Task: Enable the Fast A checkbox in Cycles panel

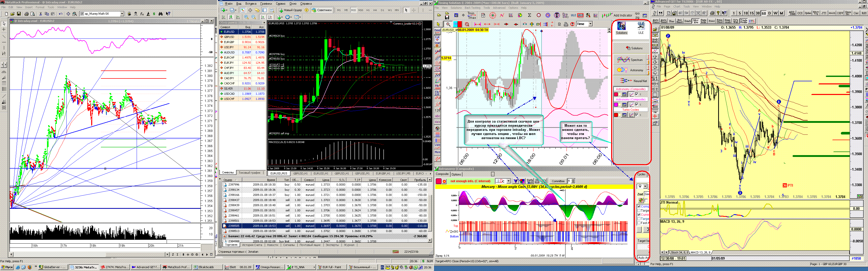Action: click(x=639, y=223)
